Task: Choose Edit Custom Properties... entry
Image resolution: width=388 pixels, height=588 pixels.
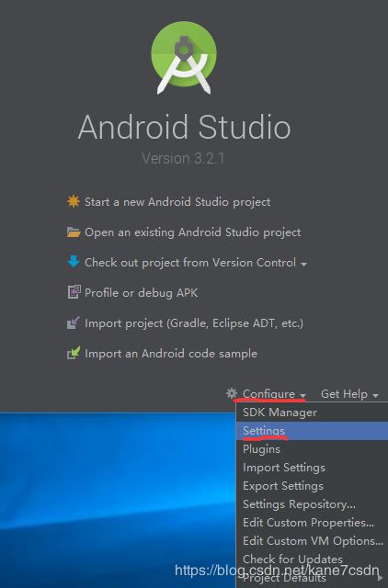Action: tap(312, 523)
